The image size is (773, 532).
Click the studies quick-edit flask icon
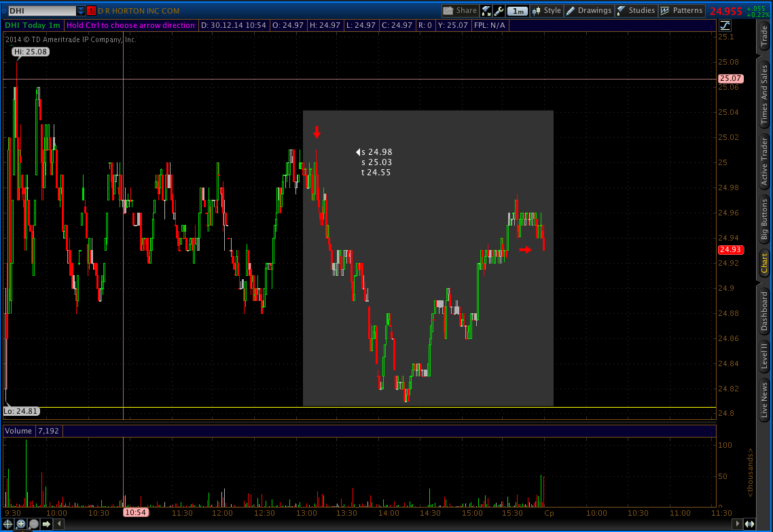tap(486, 11)
